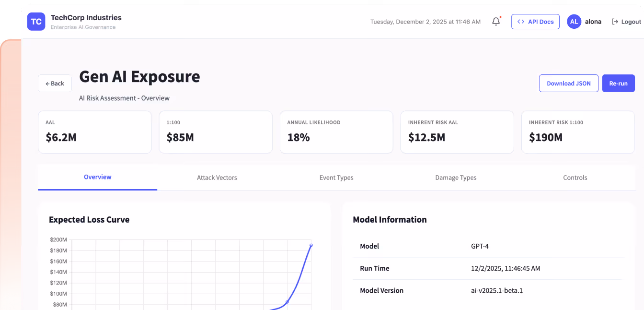Click the Gen AI Exposure heading

click(x=139, y=76)
